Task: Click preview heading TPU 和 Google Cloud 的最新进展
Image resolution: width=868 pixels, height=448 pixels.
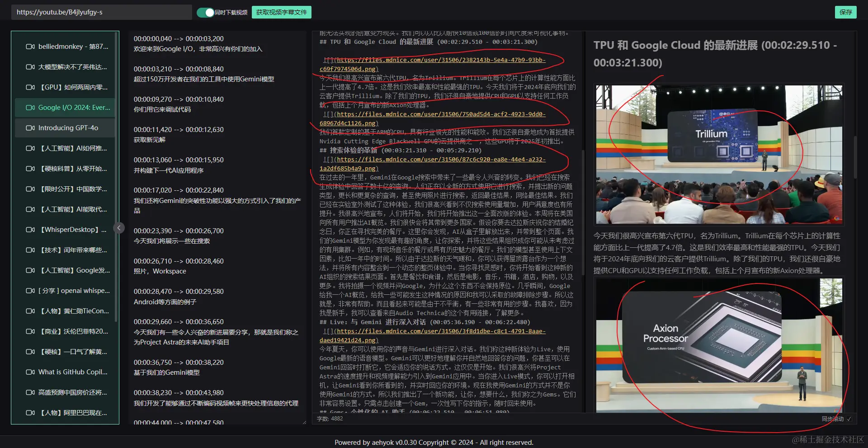Action: pyautogui.click(x=715, y=54)
